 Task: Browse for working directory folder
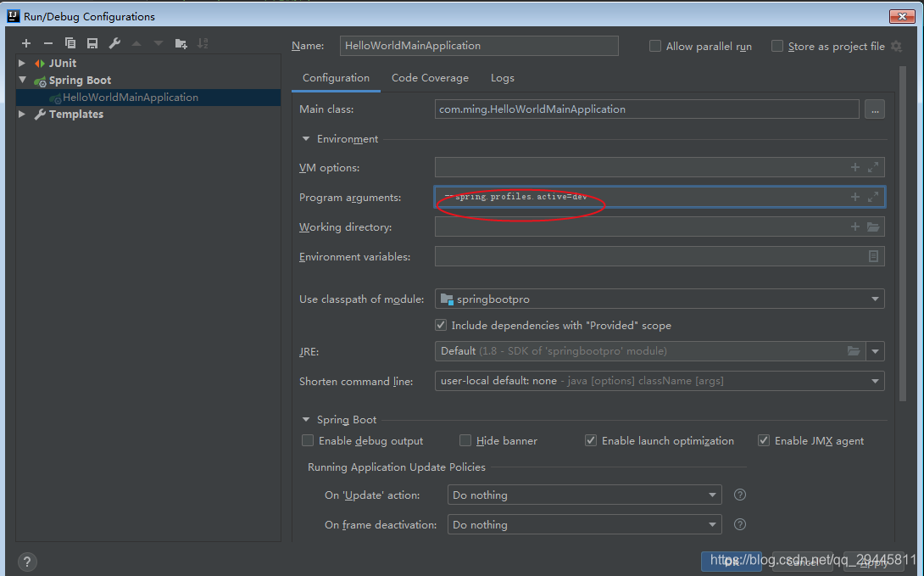click(x=873, y=226)
